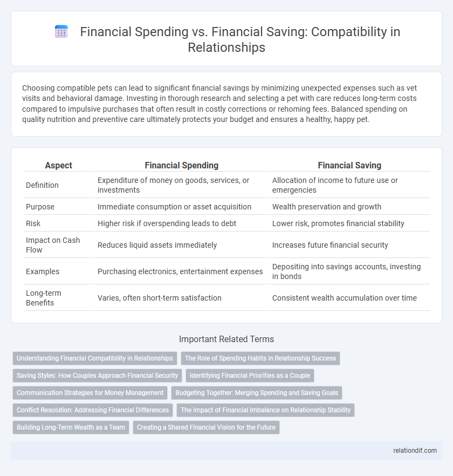
Task: Open 'Understanding Financial Compatibility in Relationships' tag
Action: click(x=95, y=358)
